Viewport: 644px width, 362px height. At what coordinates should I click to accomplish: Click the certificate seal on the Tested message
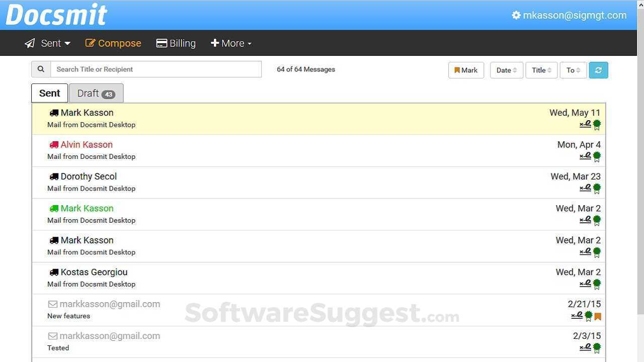(x=597, y=347)
